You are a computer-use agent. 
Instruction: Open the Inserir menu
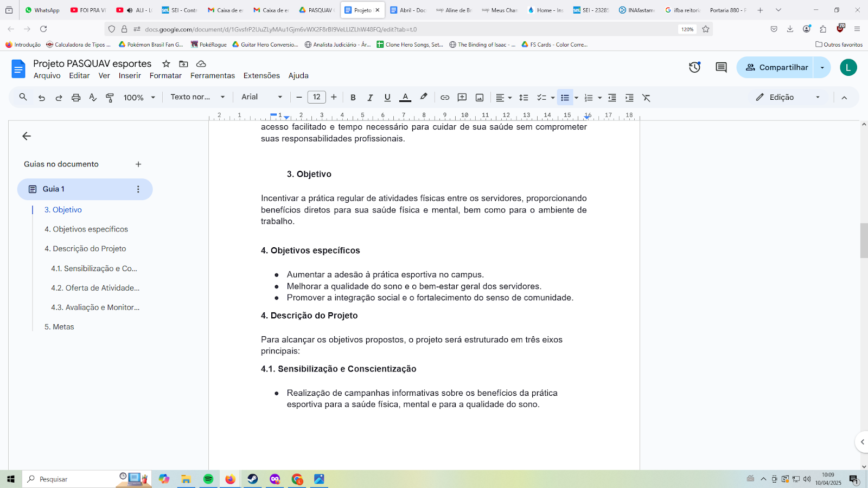130,76
